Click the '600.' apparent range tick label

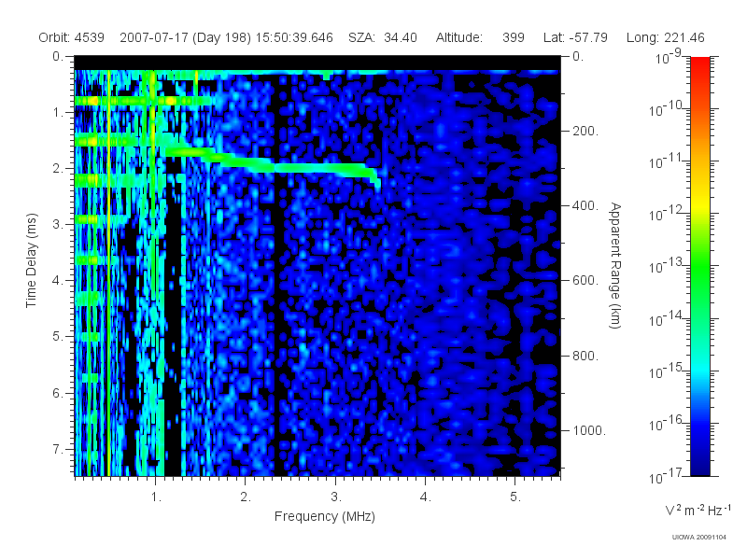coord(585,281)
